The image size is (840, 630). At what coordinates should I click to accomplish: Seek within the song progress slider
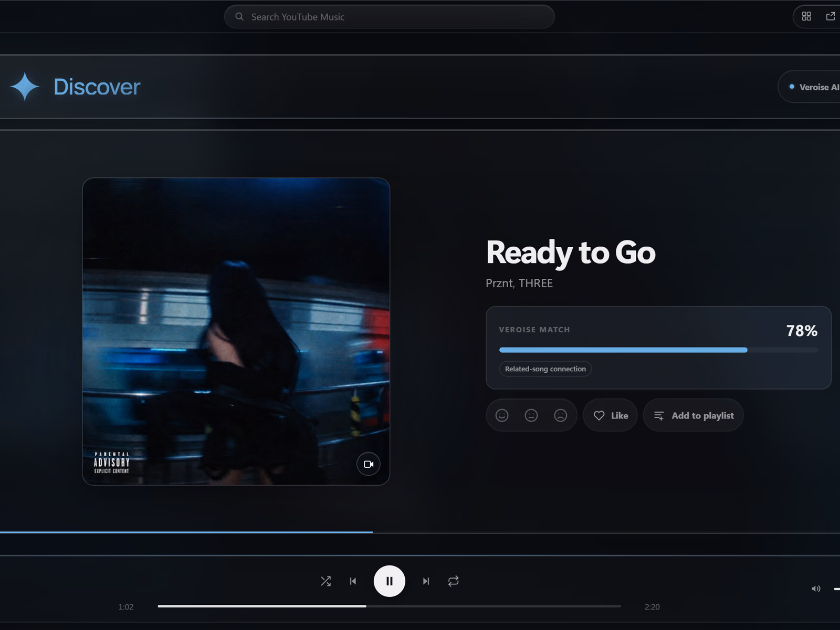coord(389,606)
